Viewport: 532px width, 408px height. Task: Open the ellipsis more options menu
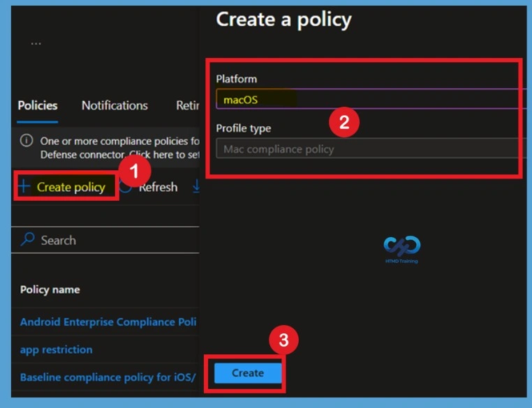pyautogui.click(x=36, y=44)
